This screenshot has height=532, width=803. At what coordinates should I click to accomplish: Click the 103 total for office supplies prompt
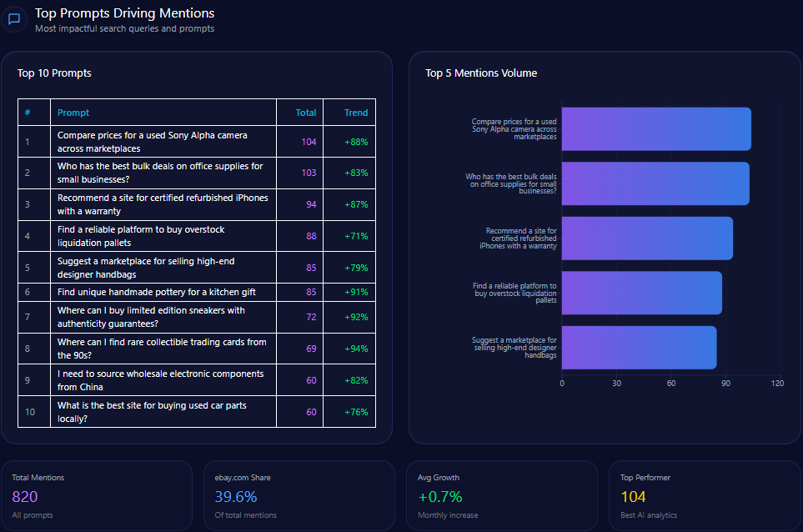click(309, 173)
